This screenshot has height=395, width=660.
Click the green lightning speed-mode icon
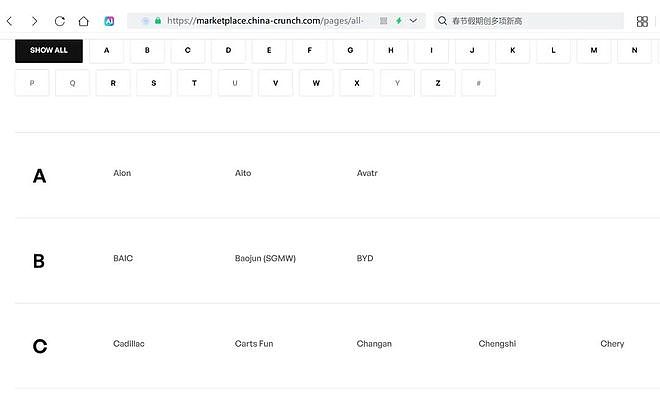(398, 21)
